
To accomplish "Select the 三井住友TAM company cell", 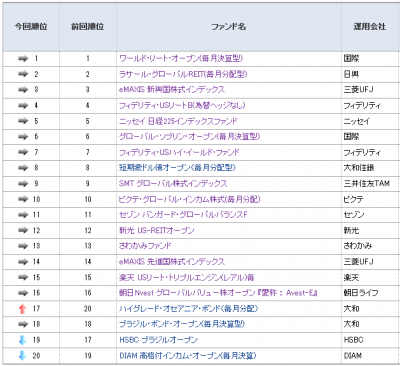I will click(x=370, y=183).
